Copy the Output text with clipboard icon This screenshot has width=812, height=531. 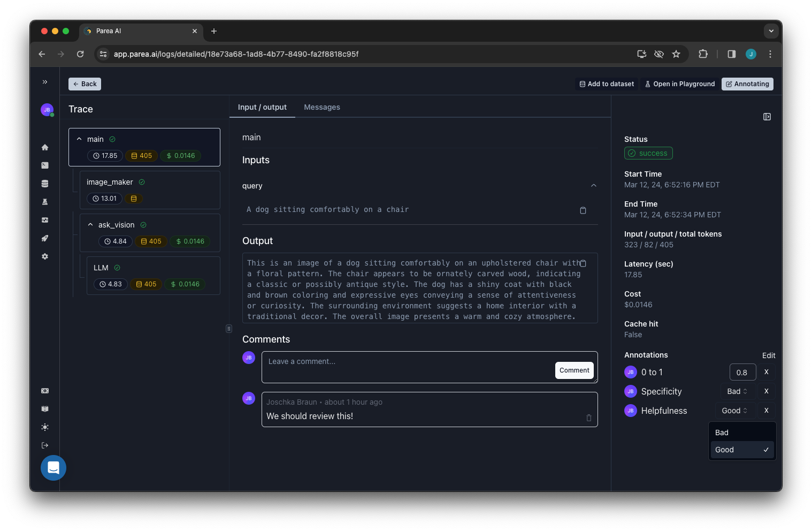point(583,263)
